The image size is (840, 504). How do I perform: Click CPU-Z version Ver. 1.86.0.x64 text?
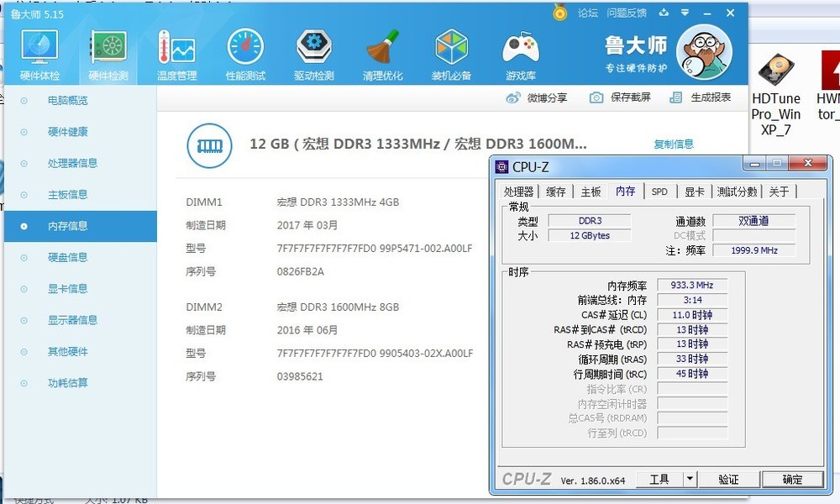click(x=592, y=481)
